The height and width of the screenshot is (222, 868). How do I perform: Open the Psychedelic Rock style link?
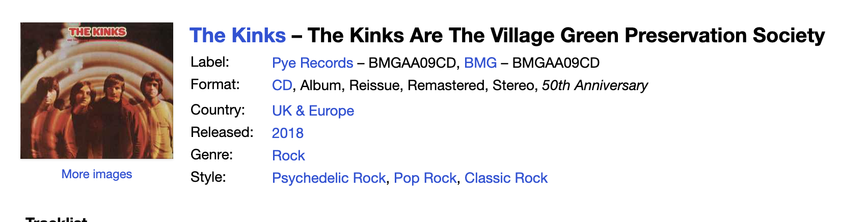[329, 178]
